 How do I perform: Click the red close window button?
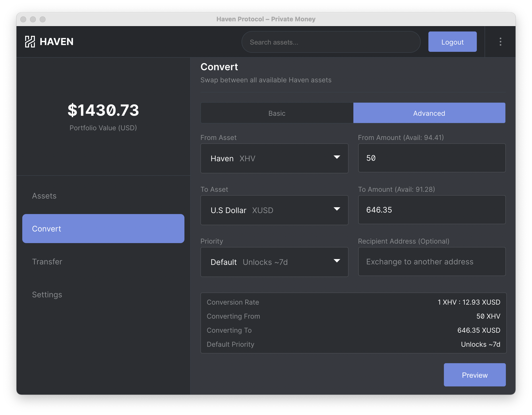coord(23,19)
